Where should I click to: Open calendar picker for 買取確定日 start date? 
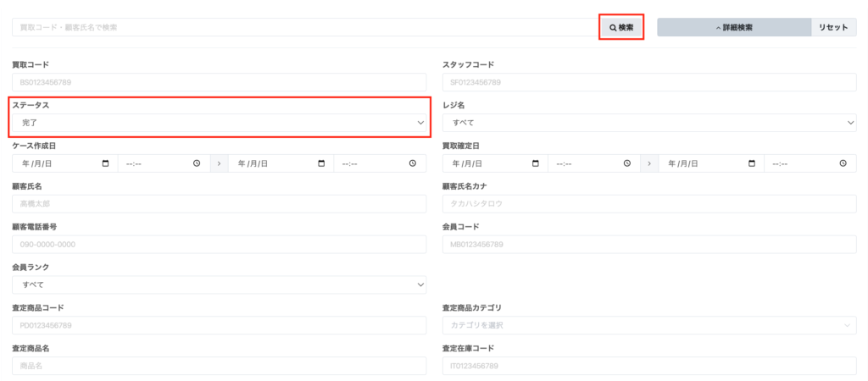point(536,163)
